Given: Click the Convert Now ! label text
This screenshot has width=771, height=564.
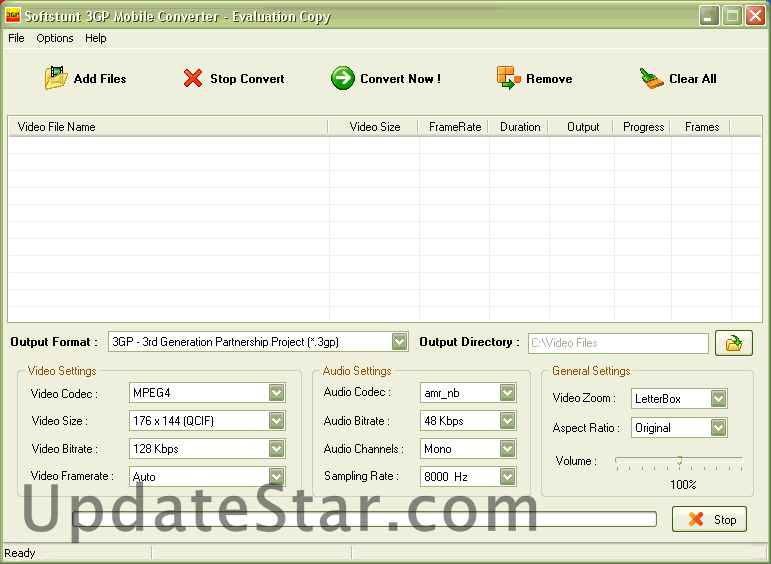Looking at the screenshot, I should 400,79.
